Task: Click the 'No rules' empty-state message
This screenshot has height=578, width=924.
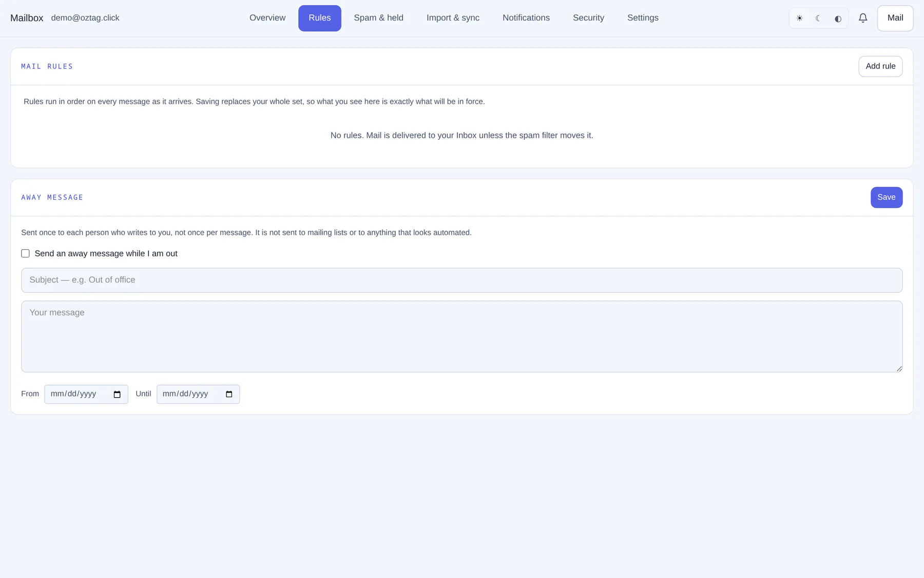Action: (x=462, y=136)
